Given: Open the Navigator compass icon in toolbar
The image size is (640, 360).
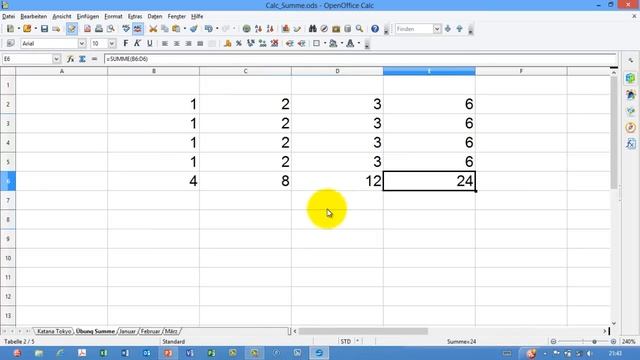Looking at the screenshot, I should 324,29.
